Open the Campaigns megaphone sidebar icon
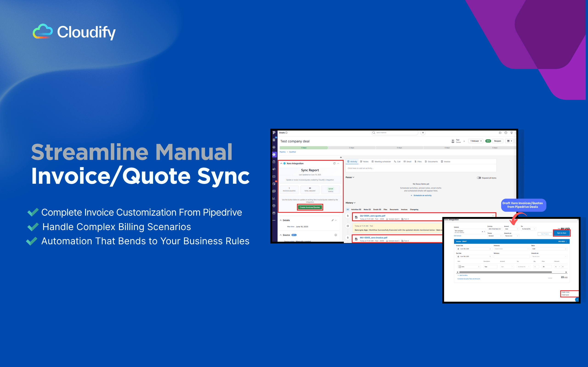This screenshot has width=588, height=367. click(x=274, y=169)
